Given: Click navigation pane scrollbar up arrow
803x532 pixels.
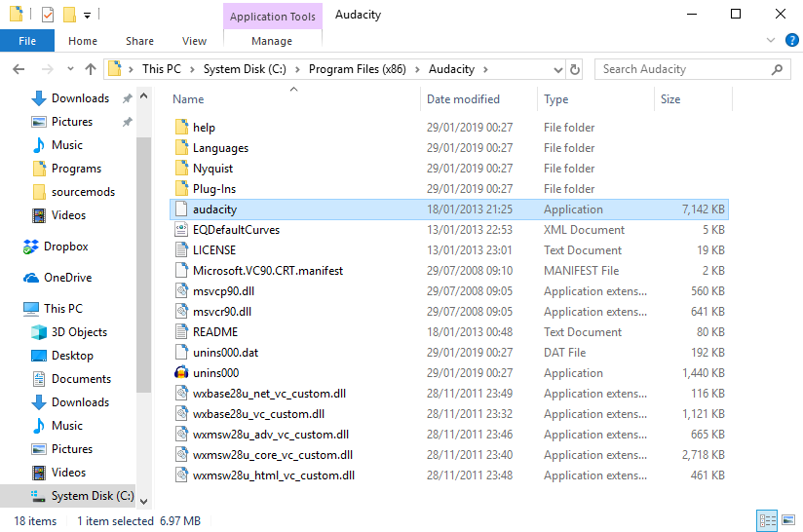Looking at the screenshot, I should coord(144,95).
